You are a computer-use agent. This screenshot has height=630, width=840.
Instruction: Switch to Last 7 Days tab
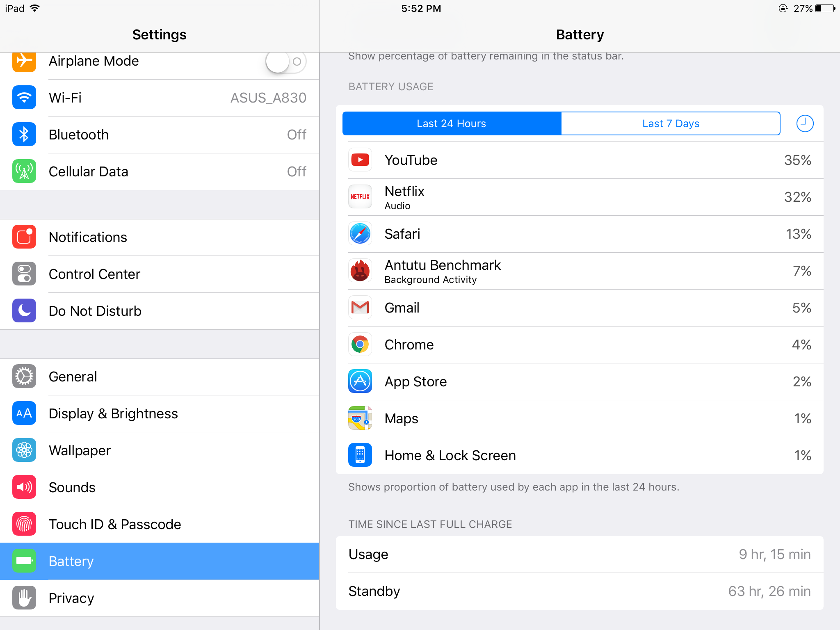click(x=671, y=123)
